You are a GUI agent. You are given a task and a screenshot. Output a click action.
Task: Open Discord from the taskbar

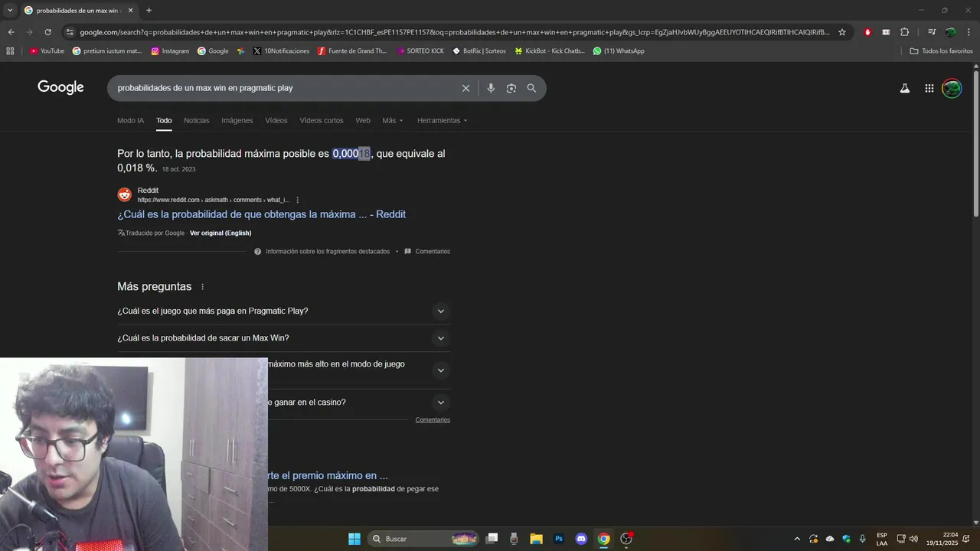tap(581, 539)
